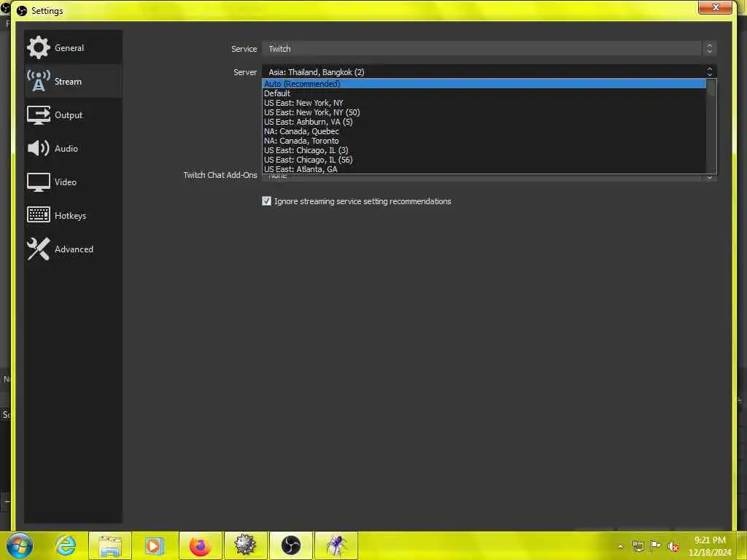Image resolution: width=747 pixels, height=560 pixels.
Task: Select US East: Atlanta, GA server
Action: point(484,169)
